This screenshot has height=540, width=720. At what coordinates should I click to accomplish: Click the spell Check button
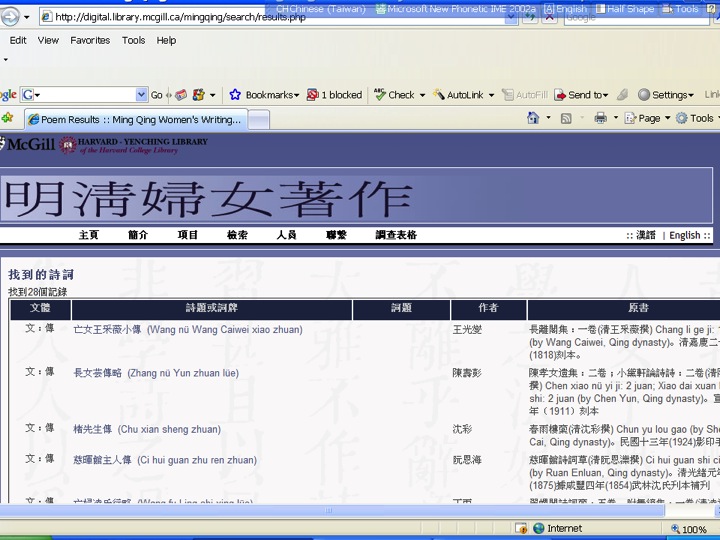[x=394, y=95]
